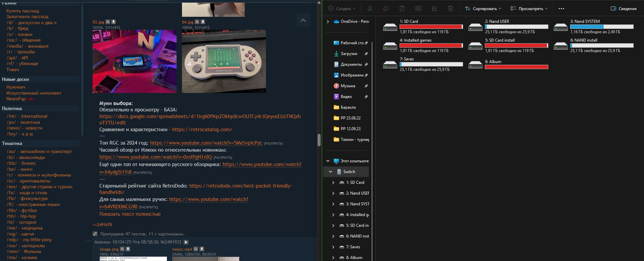This screenshot has height=261, width=644.
Task: Open the docs.google.com spreadsheet link
Action: tap(200, 119)
